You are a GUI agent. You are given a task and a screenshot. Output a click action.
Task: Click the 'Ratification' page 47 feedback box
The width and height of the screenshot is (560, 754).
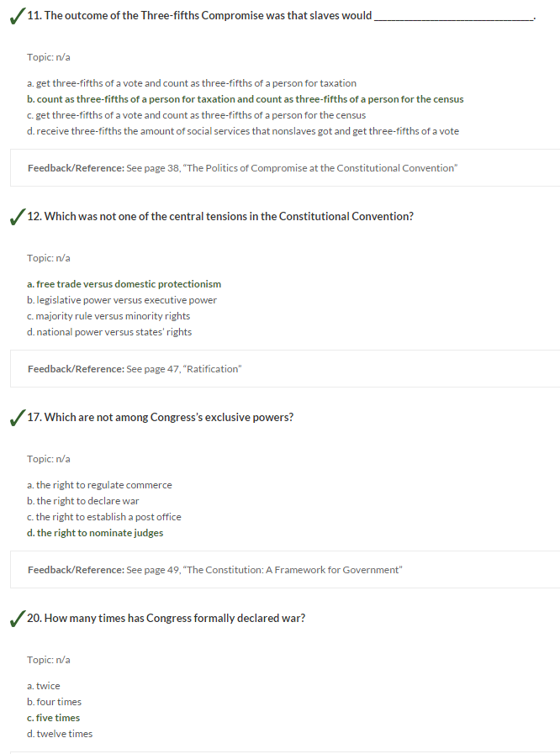click(x=285, y=369)
